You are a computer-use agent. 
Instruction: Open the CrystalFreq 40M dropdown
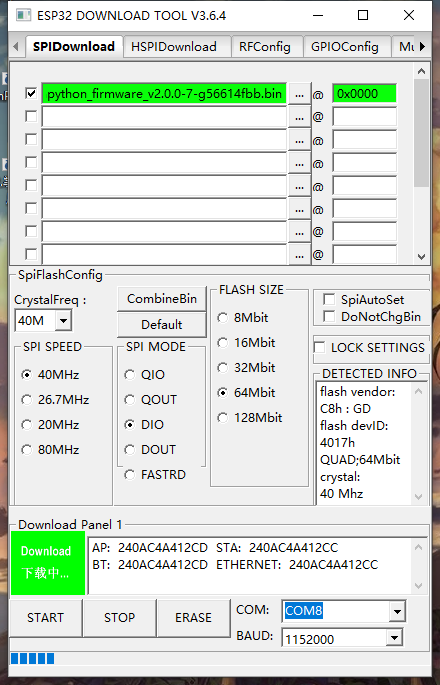(63, 321)
